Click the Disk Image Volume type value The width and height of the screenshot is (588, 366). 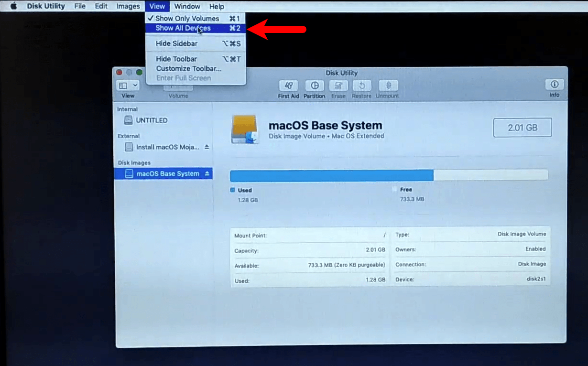pos(522,234)
